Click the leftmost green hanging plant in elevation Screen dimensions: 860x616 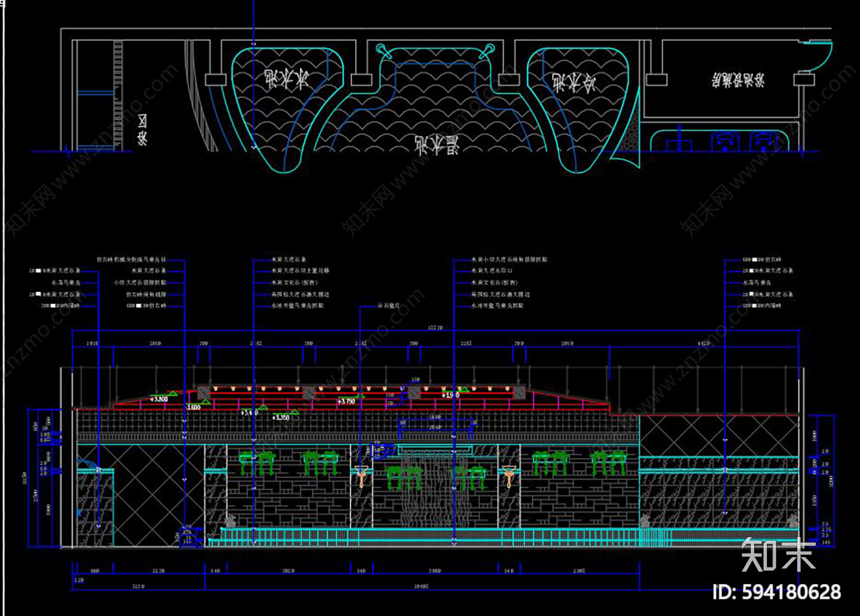pyautogui.click(x=256, y=463)
